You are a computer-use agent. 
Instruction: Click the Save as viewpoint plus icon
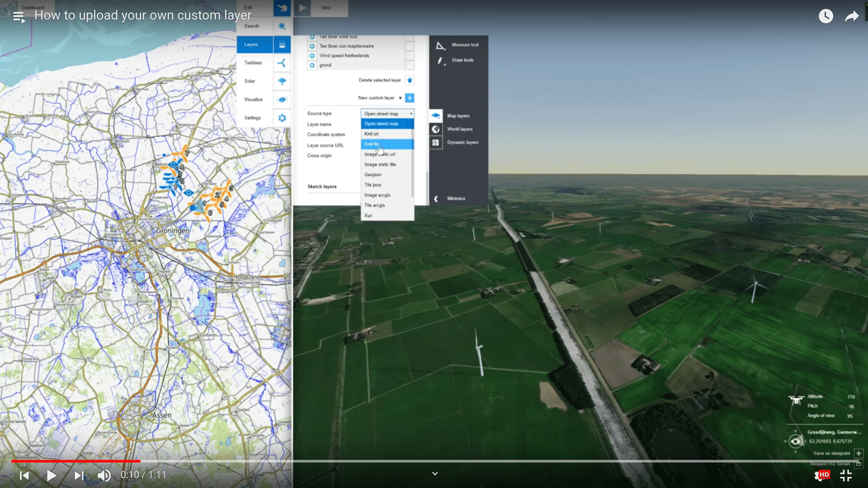point(858,453)
